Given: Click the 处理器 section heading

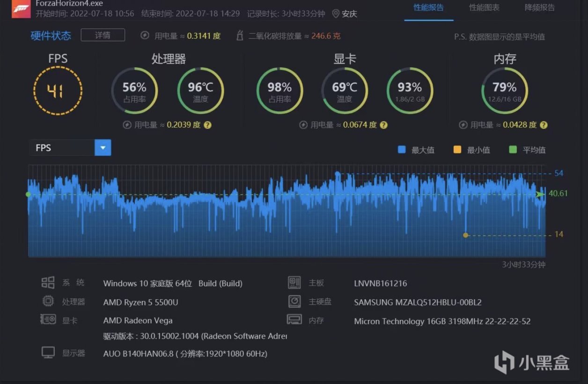Looking at the screenshot, I should (169, 59).
